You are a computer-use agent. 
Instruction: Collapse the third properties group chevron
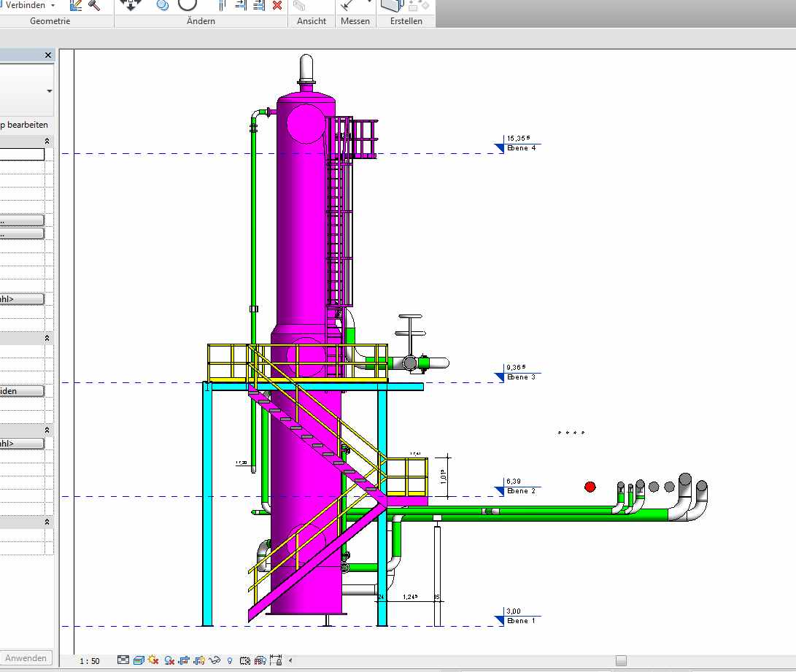click(47, 430)
